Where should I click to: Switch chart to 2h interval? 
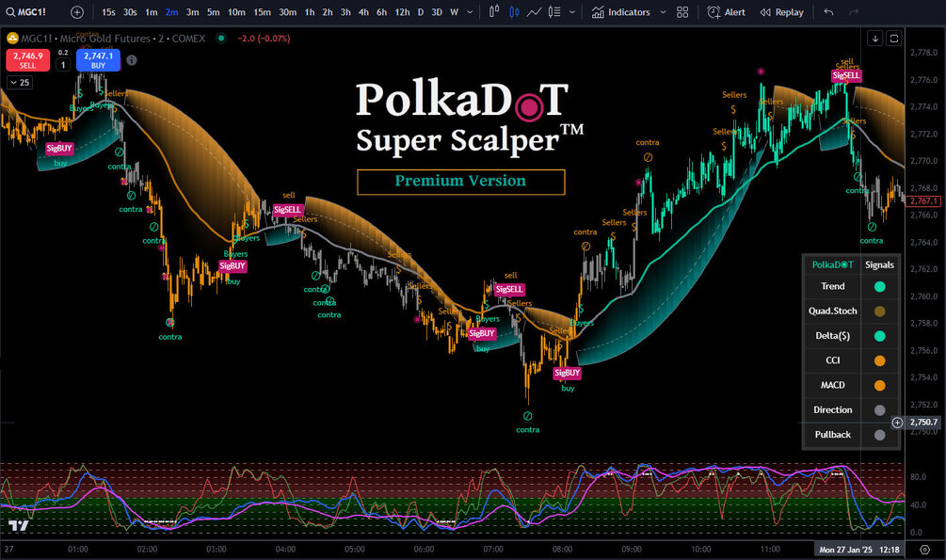click(x=328, y=12)
